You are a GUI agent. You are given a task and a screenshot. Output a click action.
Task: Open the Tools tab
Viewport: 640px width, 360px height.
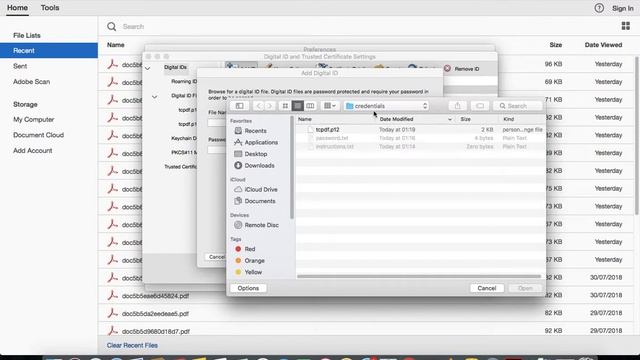point(50,8)
